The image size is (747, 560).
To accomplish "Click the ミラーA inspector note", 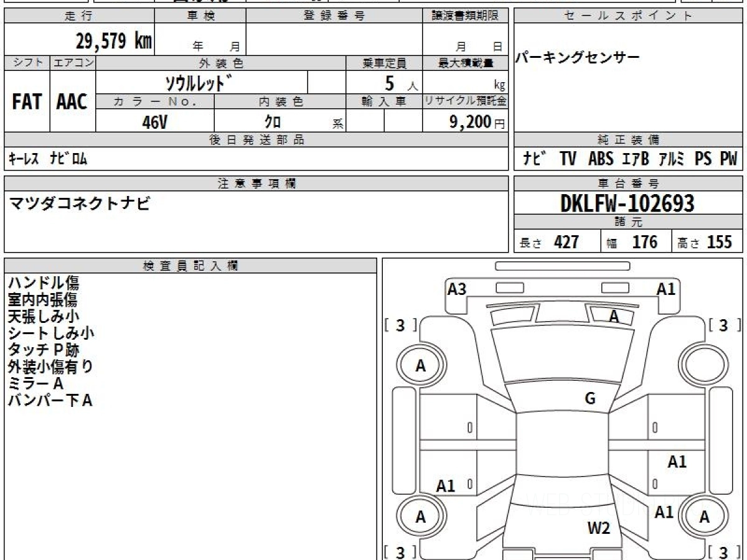I will 35,384.
